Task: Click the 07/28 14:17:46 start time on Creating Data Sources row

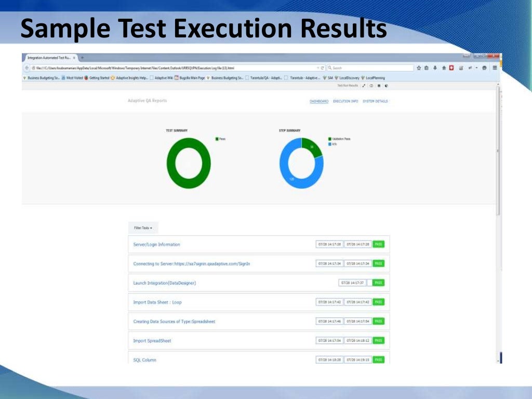Action: (x=329, y=321)
